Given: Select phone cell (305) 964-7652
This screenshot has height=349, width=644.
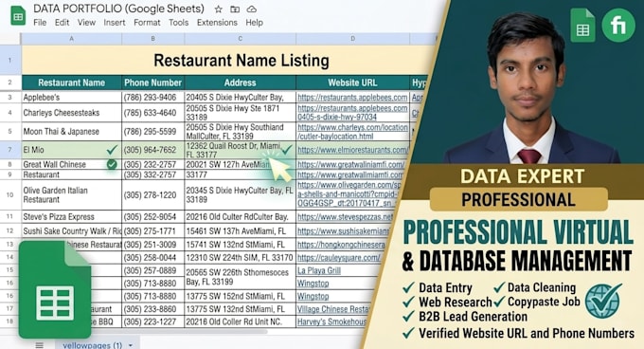Looking at the screenshot, I should click(152, 150).
